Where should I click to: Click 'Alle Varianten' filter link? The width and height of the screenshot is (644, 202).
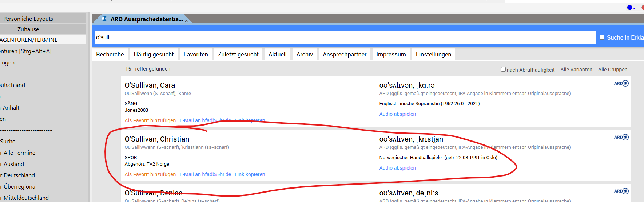point(576,70)
